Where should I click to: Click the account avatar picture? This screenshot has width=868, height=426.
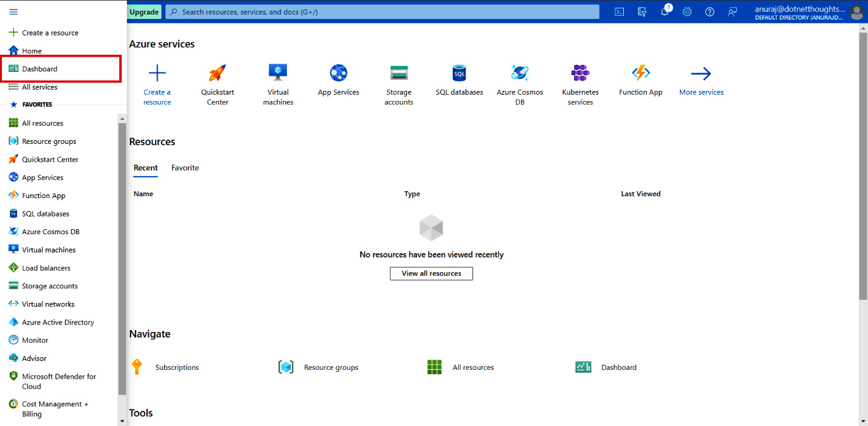[856, 12]
